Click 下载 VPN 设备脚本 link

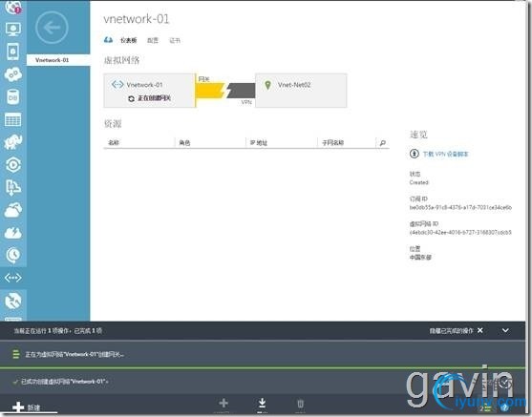[445, 154]
